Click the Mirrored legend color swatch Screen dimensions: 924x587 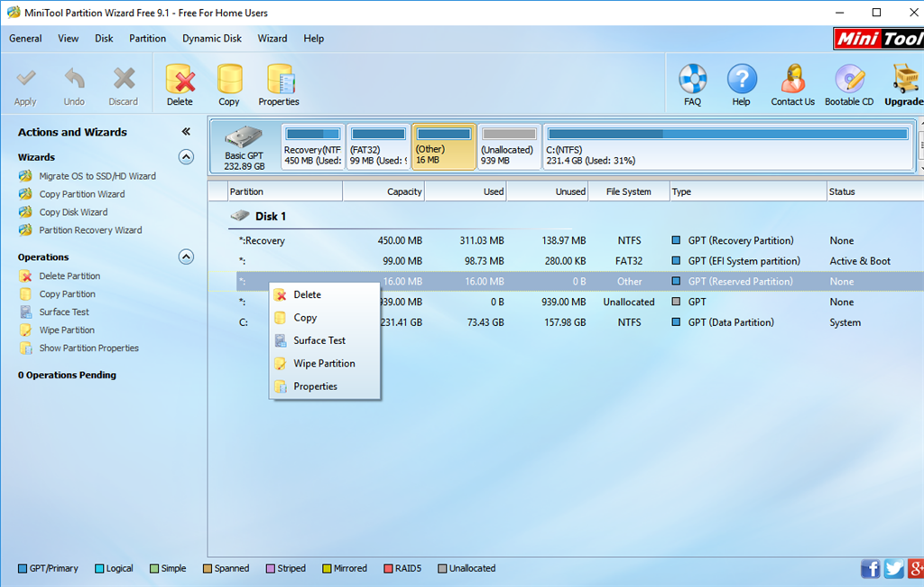coord(327,569)
